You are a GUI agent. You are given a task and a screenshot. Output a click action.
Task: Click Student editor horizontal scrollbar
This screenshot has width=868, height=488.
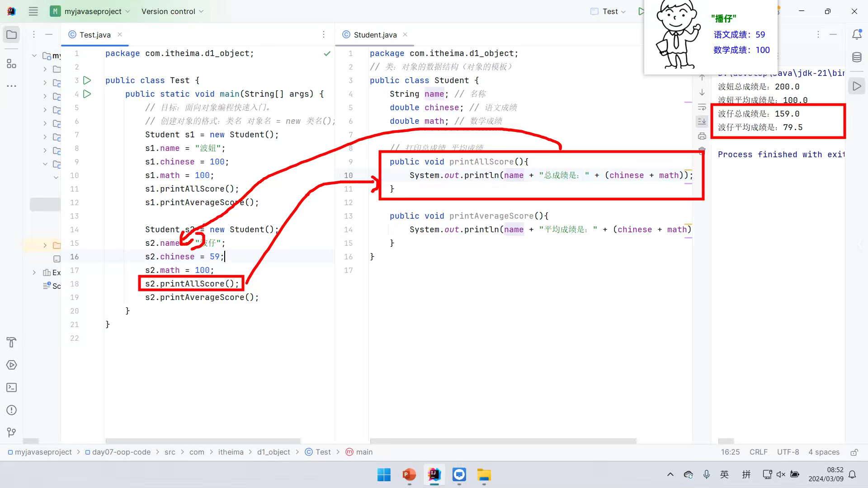[503, 441]
